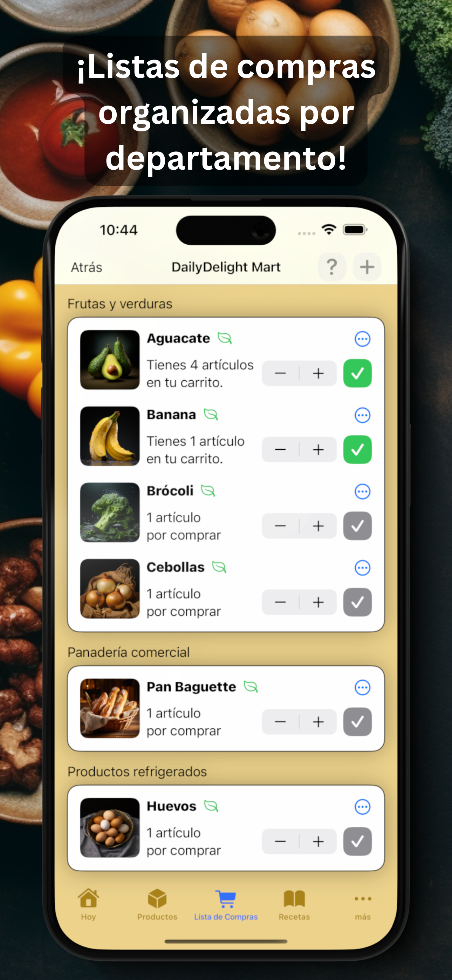The height and width of the screenshot is (980, 452).
Task: Check off Huevos in the list
Action: 357,841
